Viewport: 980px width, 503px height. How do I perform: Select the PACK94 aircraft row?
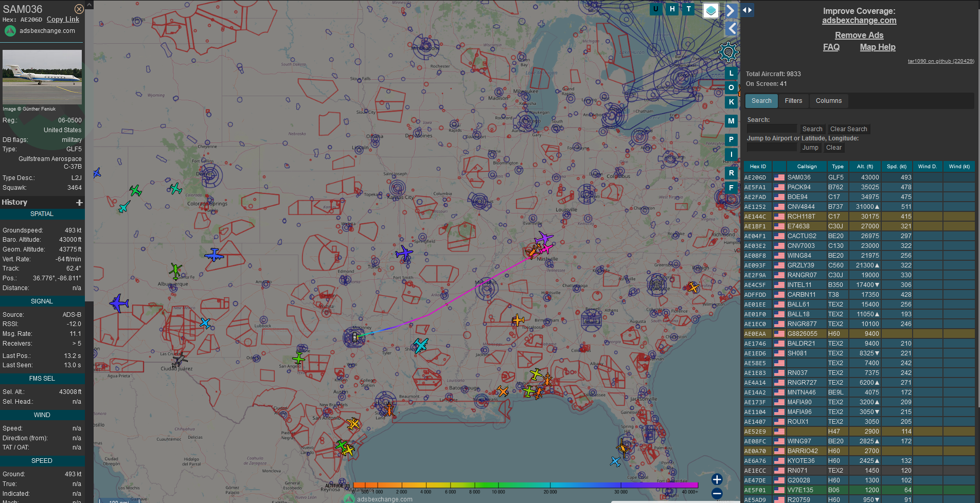(x=859, y=187)
